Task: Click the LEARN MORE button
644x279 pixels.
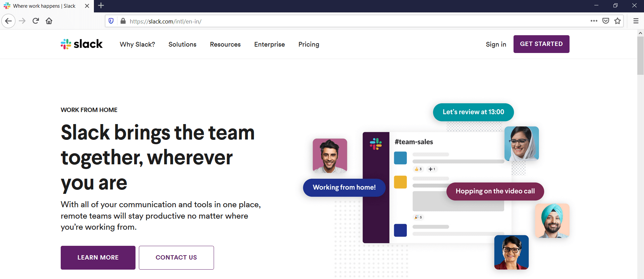Action: (x=98, y=258)
